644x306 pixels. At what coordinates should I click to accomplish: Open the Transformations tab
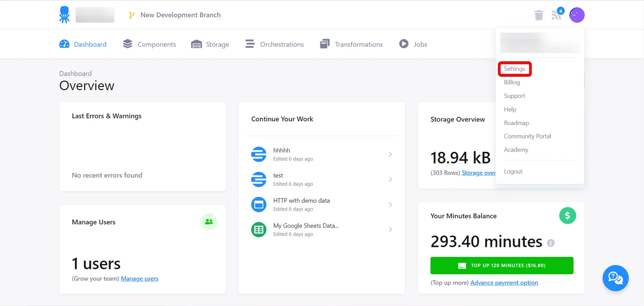pos(351,44)
